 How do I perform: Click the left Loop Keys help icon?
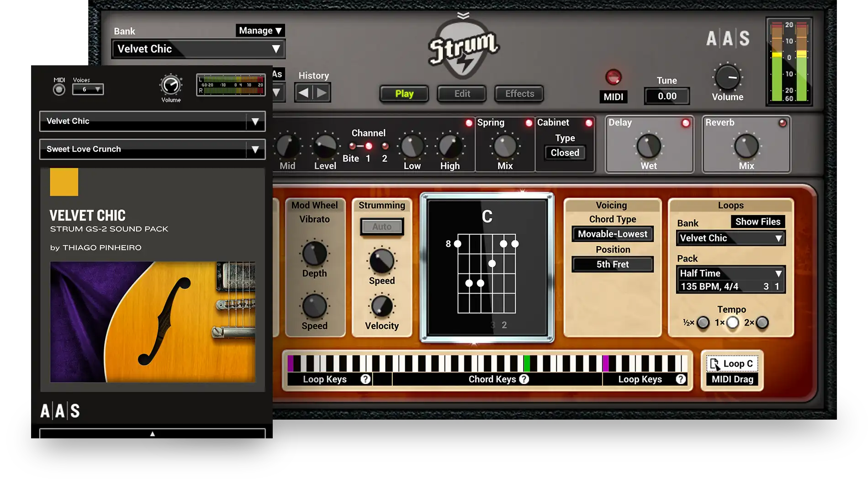(x=365, y=379)
